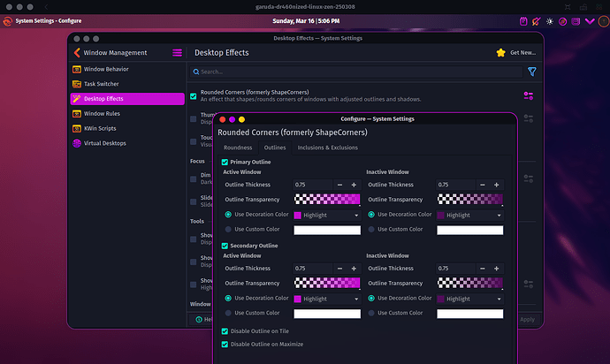This screenshot has height=364, width=610.
Task: Click the Apply button in Desktop Effects
Action: tap(527, 319)
